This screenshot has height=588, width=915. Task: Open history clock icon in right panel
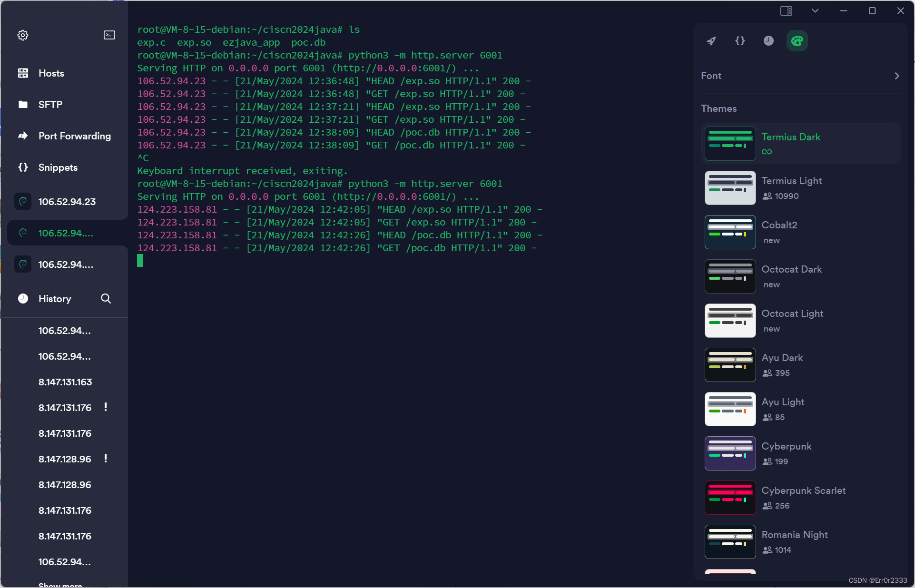click(768, 41)
